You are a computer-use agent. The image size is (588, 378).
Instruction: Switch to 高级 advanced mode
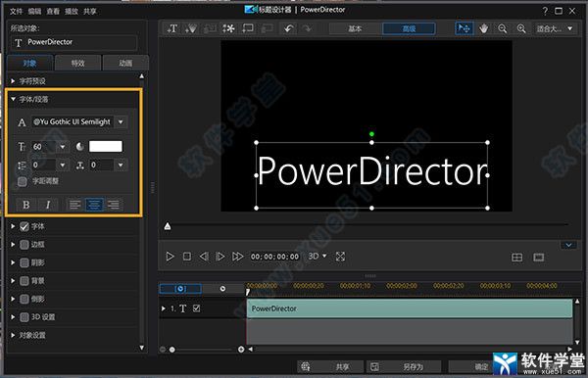click(409, 28)
